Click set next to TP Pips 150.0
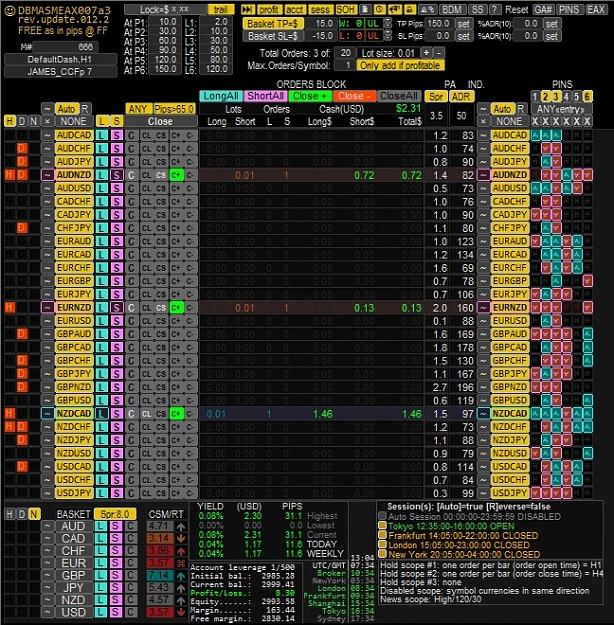The image size is (614, 625). 463,24
